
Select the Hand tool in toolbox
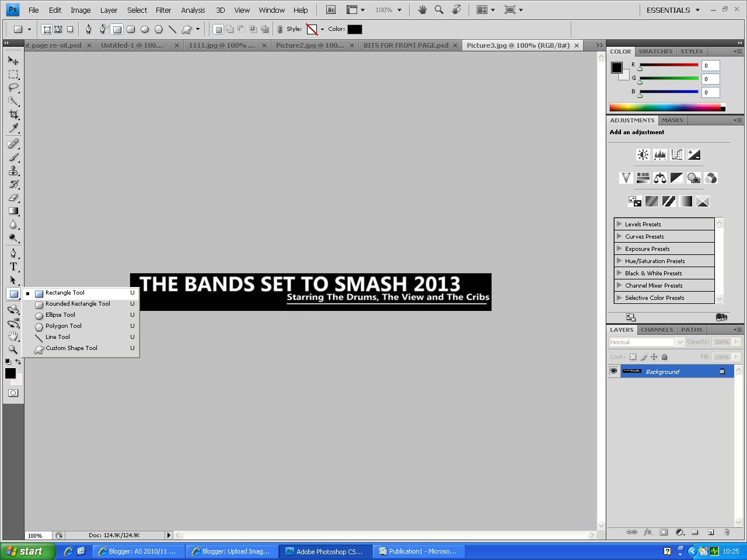13,336
